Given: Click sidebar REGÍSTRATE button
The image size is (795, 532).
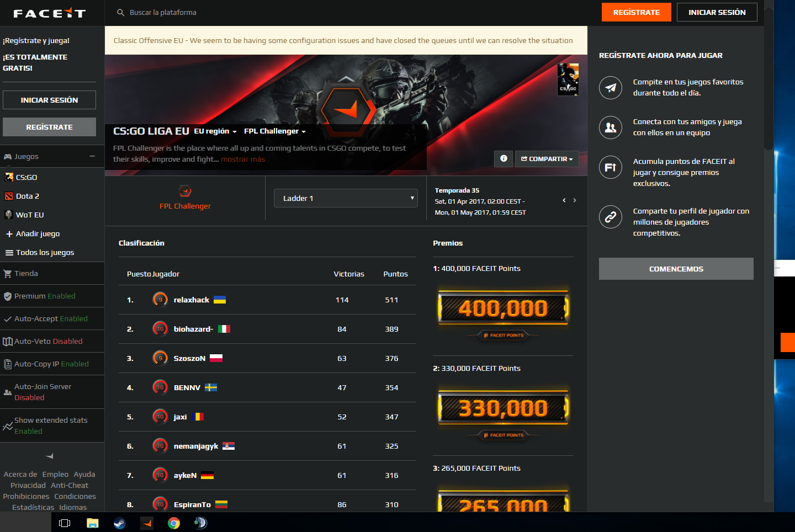Looking at the screenshot, I should coord(49,127).
